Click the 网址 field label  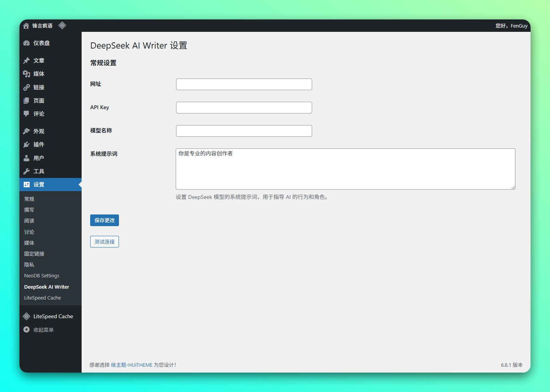(x=96, y=84)
